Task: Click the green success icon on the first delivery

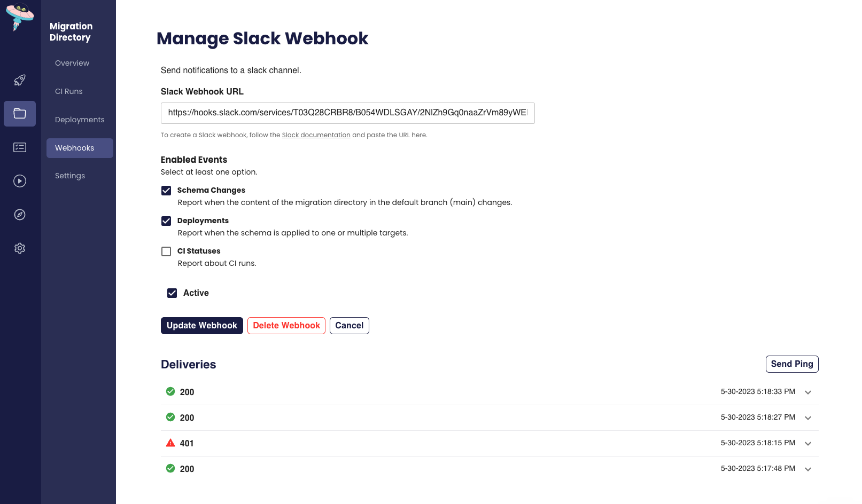Action: tap(170, 391)
